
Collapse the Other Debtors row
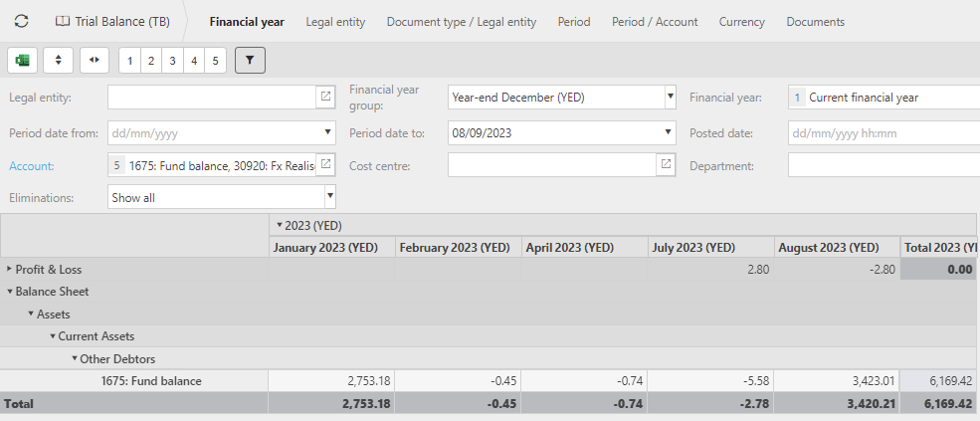coord(74,358)
